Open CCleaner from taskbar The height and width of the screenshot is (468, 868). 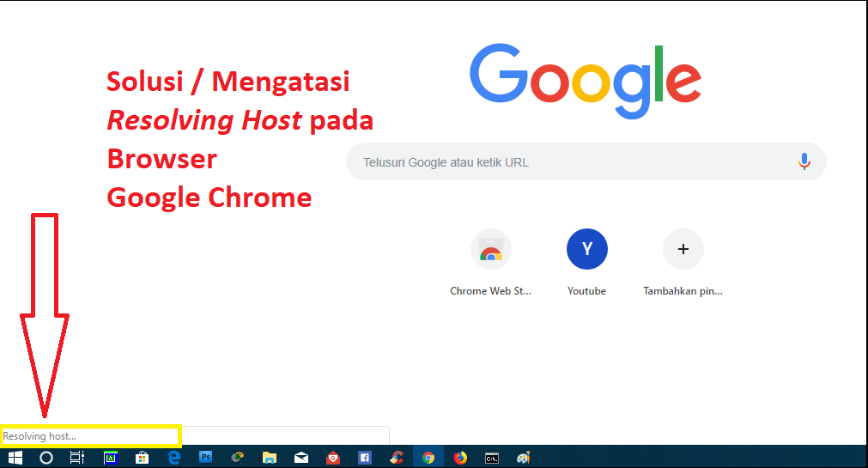[x=397, y=458]
